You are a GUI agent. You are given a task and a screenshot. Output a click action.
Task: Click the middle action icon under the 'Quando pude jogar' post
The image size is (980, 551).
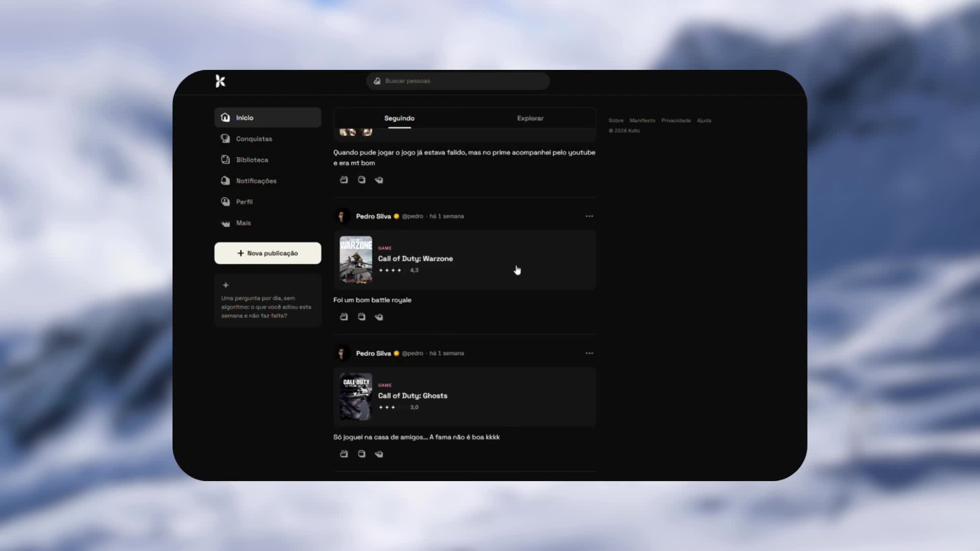point(361,180)
